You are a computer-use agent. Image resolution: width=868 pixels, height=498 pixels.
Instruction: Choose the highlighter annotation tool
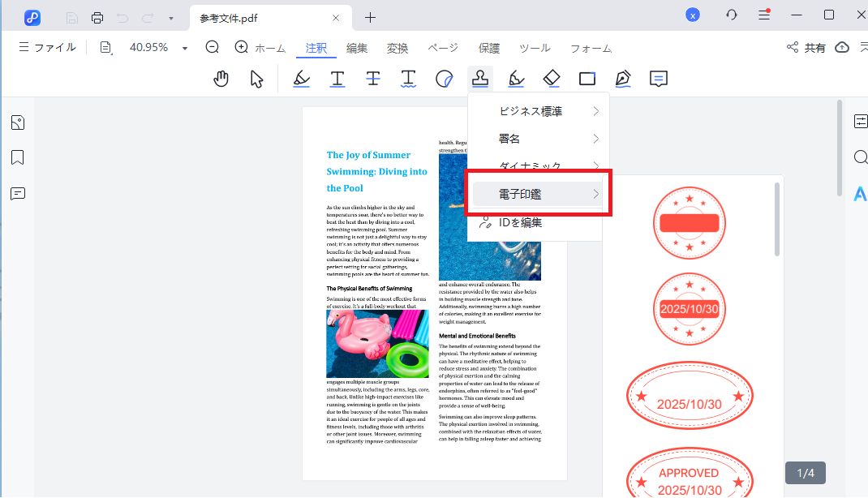click(301, 79)
